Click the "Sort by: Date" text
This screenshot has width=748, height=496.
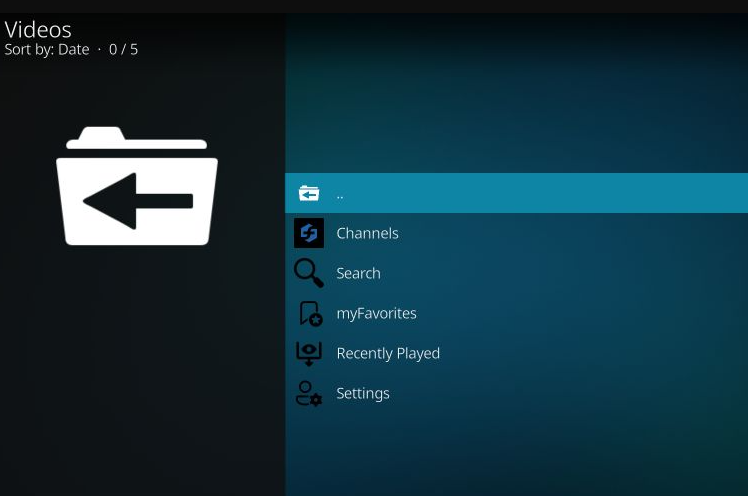click(47, 50)
